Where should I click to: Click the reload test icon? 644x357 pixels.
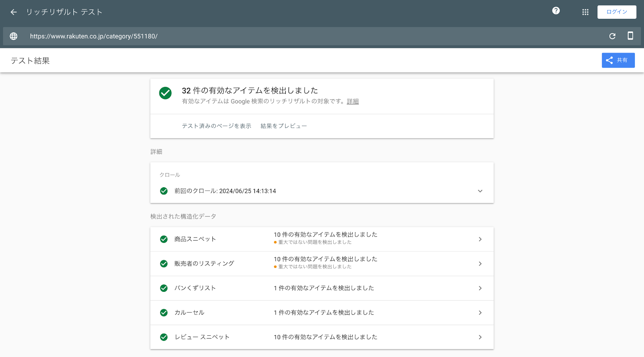612,36
